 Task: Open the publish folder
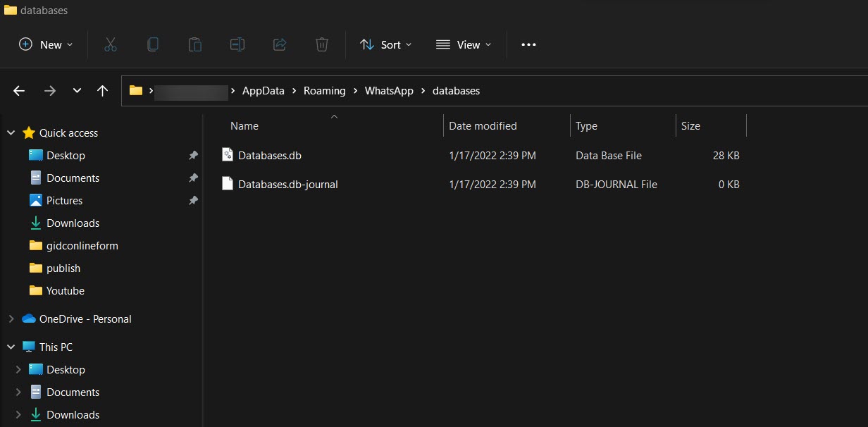(x=63, y=268)
